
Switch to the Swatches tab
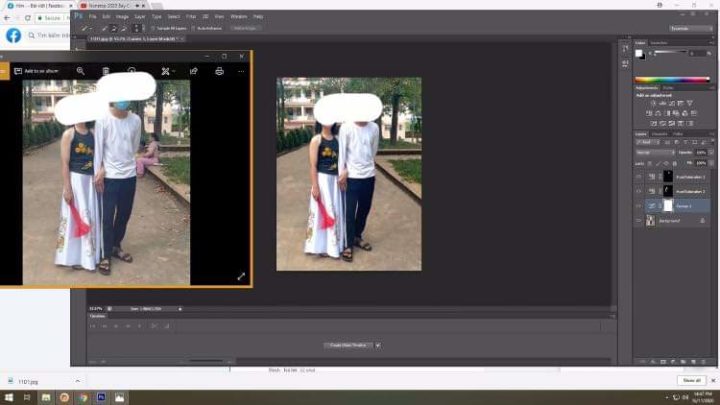coord(658,43)
